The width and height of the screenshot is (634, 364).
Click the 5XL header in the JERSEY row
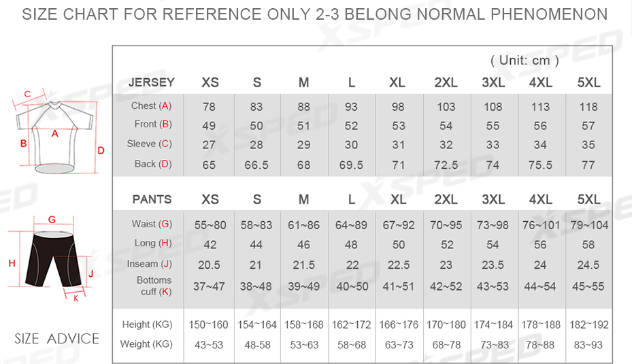pos(588,82)
